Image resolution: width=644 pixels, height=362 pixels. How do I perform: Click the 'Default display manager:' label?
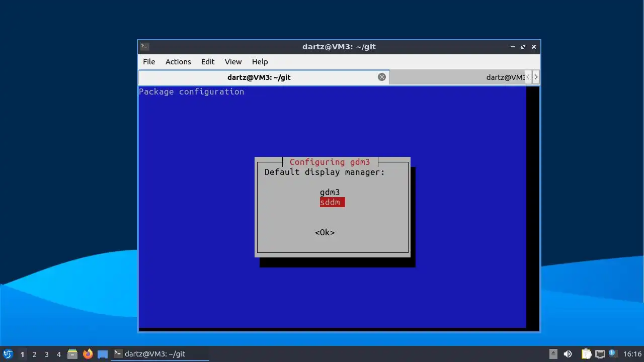click(325, 172)
